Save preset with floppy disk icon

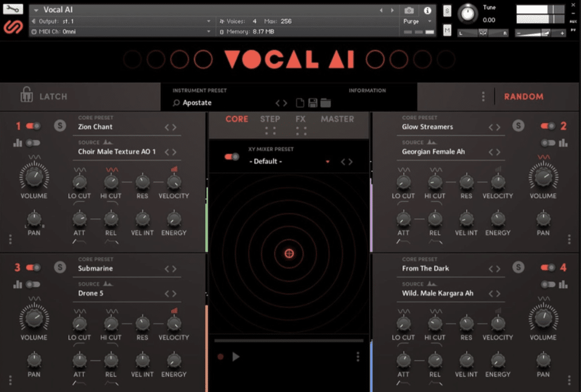[312, 103]
